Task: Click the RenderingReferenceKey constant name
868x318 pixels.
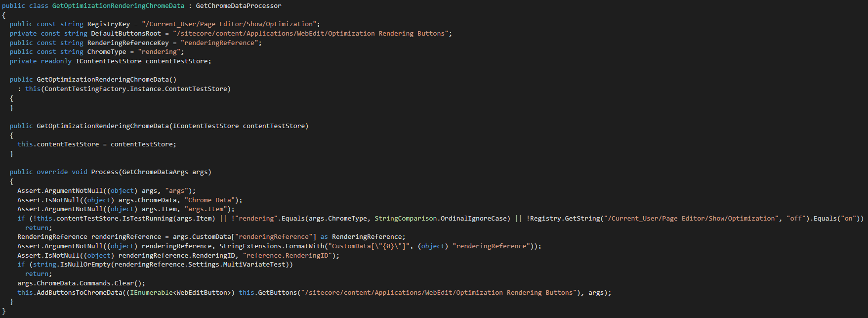Action: pyautogui.click(x=128, y=43)
